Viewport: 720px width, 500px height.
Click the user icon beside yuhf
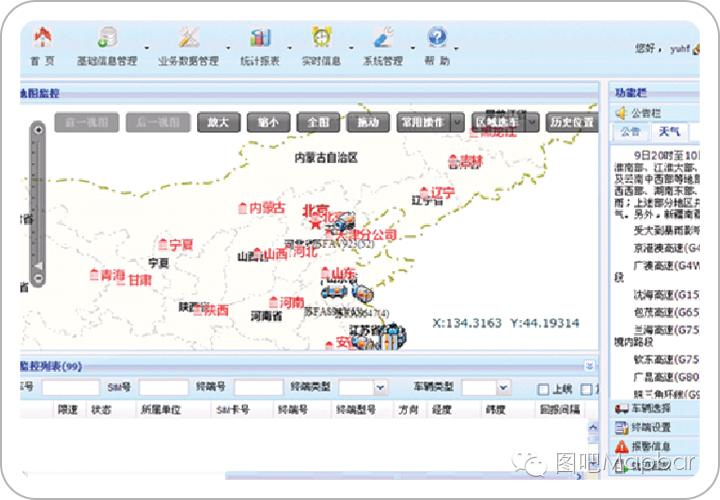coord(696,48)
